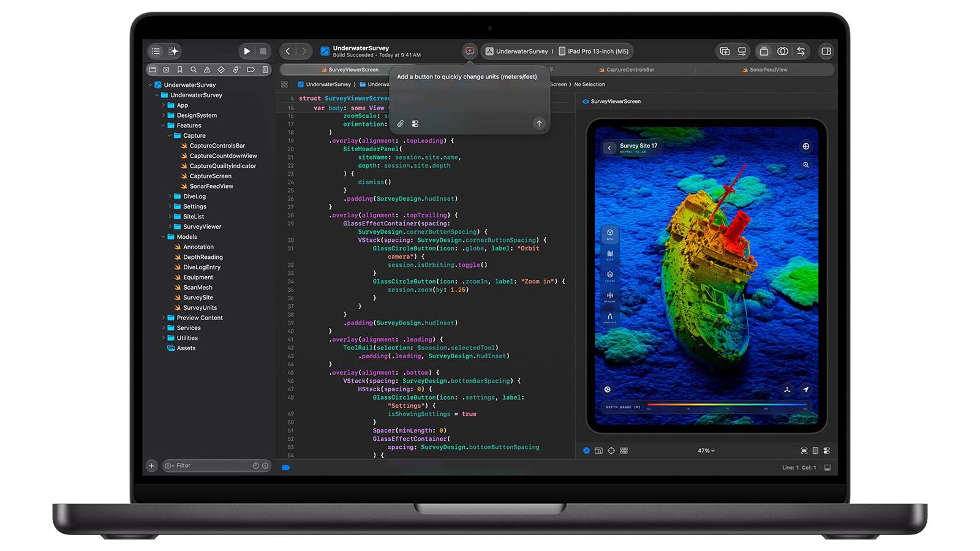Screen dimensions: 980x551
Task: Open the breakpoint navigator tag icon
Action: pos(251,70)
